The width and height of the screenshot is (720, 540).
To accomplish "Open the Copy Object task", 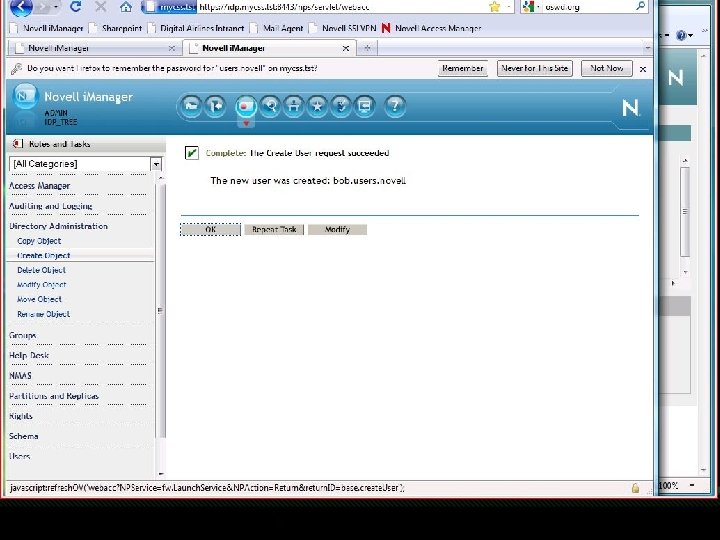I will point(39,241).
